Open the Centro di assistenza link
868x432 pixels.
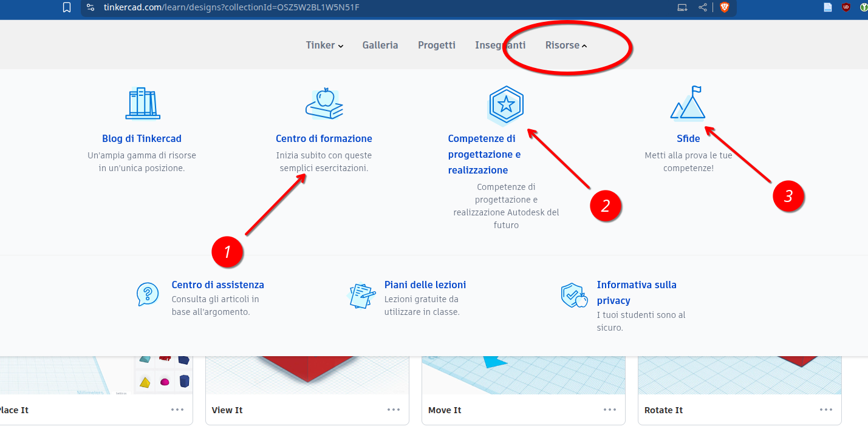(217, 285)
